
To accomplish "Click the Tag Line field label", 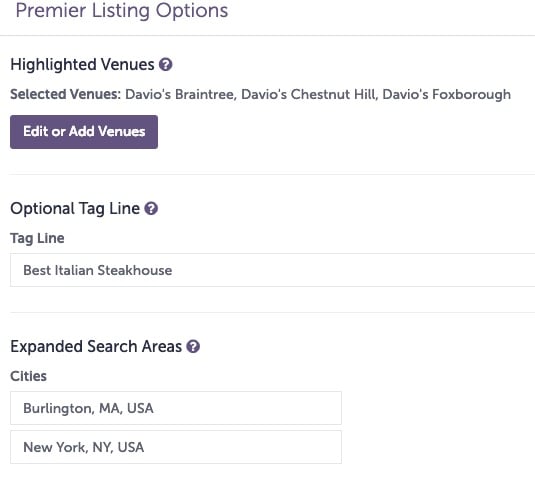I will pos(37,238).
